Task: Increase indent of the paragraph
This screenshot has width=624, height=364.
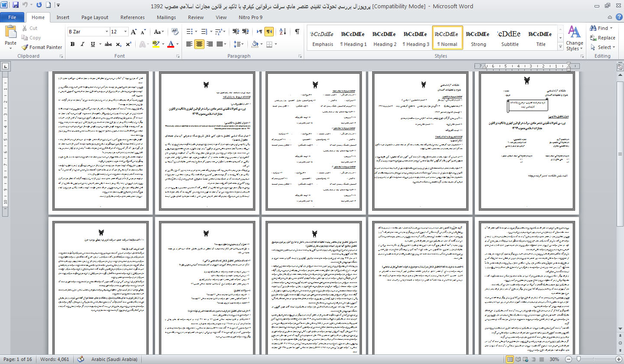Action: [247, 32]
